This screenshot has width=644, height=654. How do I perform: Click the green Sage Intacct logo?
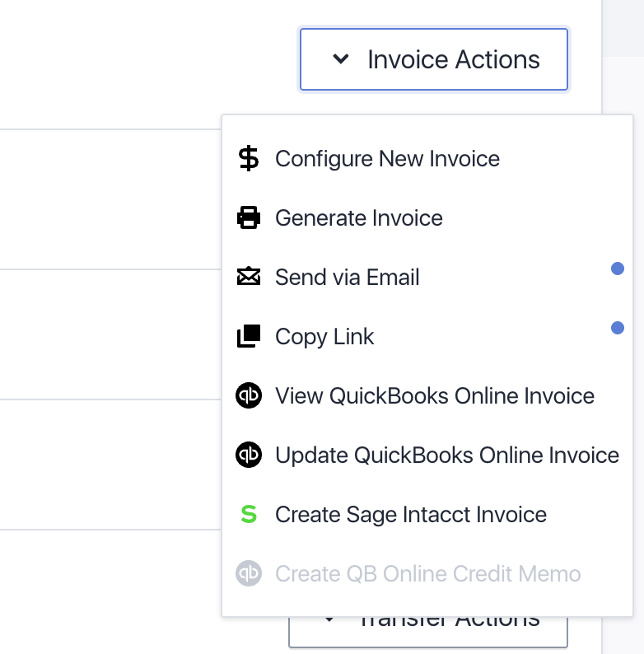coord(248,515)
